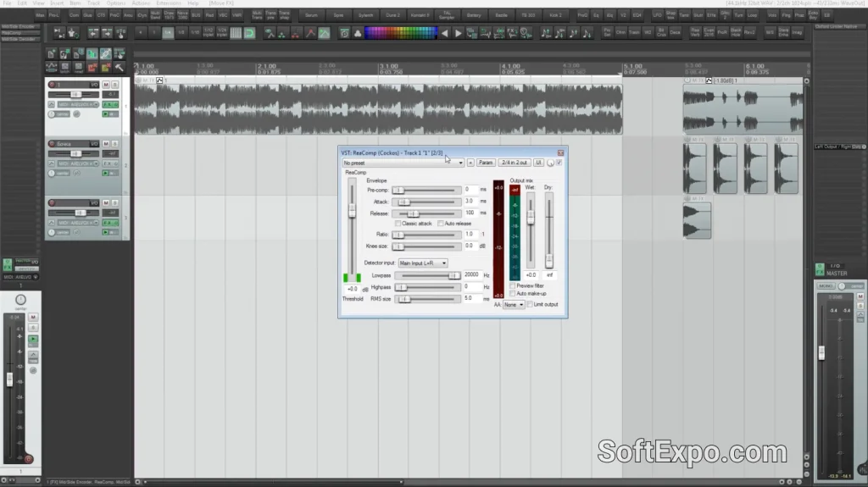
Task: Click the Attack slider handle
Action: [404, 202]
